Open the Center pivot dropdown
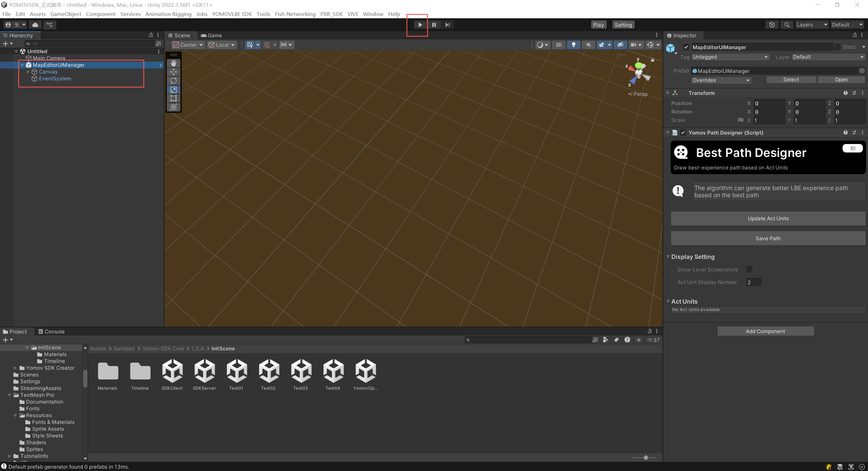This screenshot has height=471, width=868. point(188,45)
